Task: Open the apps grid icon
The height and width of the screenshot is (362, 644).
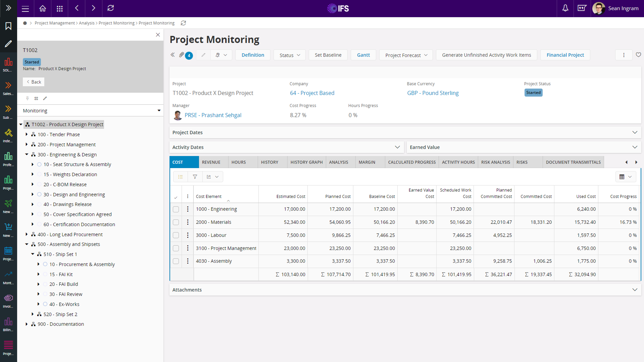Action: (60, 8)
